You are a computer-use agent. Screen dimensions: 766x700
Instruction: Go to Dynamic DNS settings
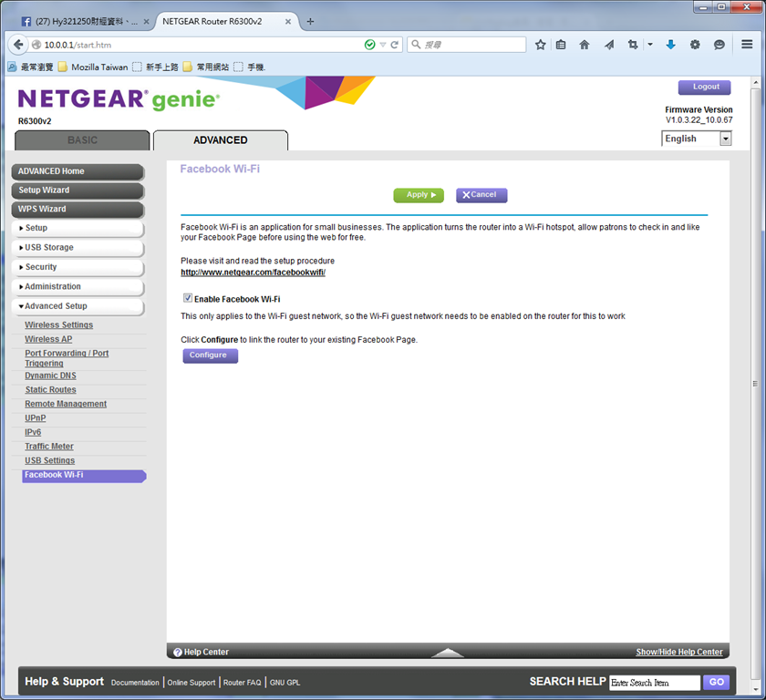[50, 376]
